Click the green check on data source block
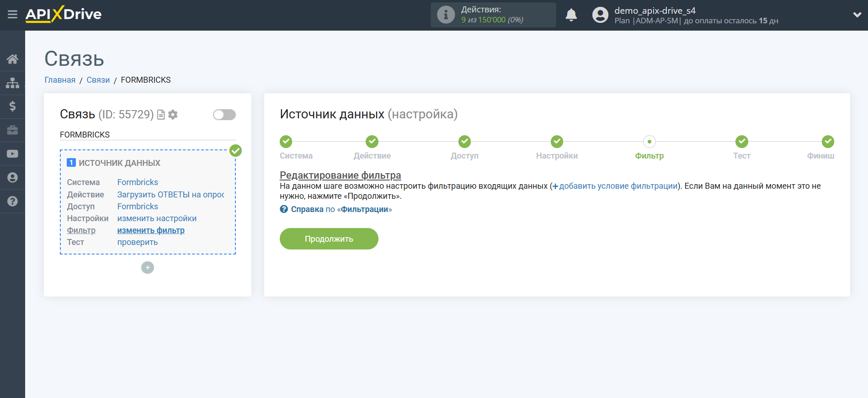This screenshot has width=868, height=398. 235,150
